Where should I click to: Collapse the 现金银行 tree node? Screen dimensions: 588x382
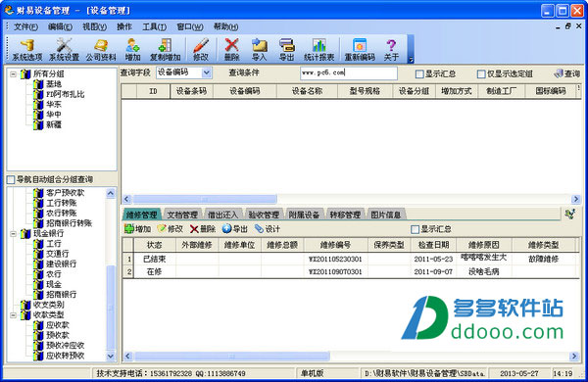[13, 234]
